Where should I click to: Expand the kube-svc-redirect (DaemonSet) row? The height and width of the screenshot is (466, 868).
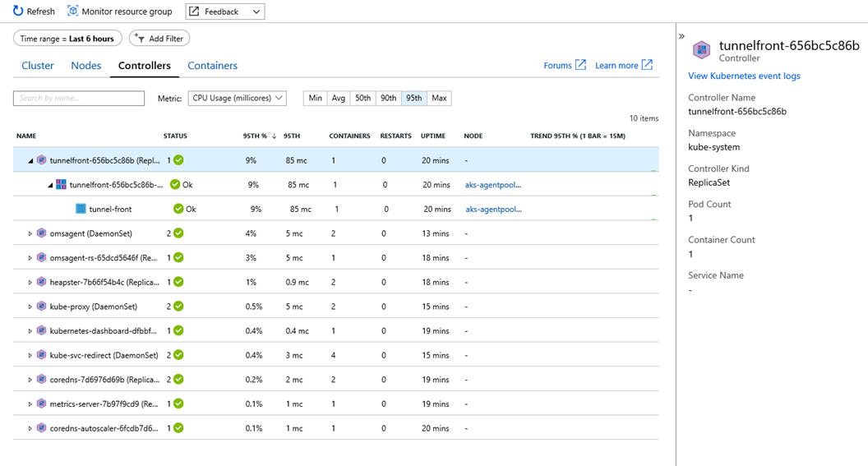pyautogui.click(x=30, y=355)
